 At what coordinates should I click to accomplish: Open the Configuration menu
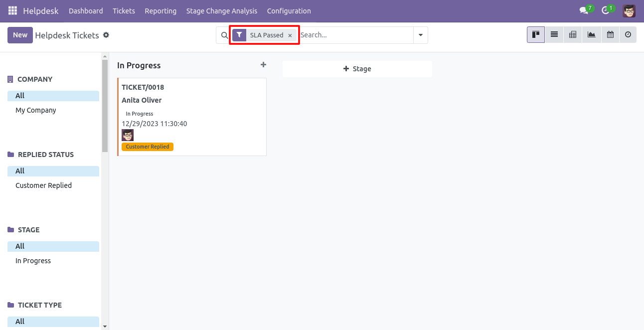pyautogui.click(x=289, y=10)
